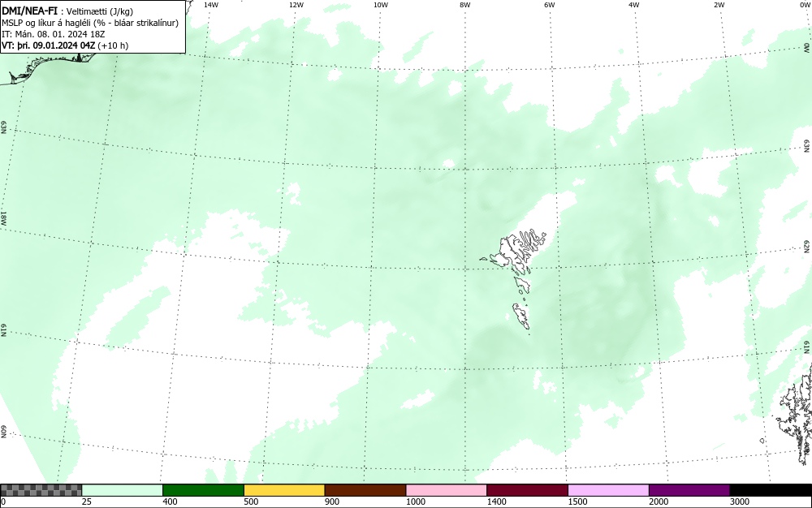The width and height of the screenshot is (812, 508).
Task: Click the pink 1000 legend swatch
Action: 447,490
